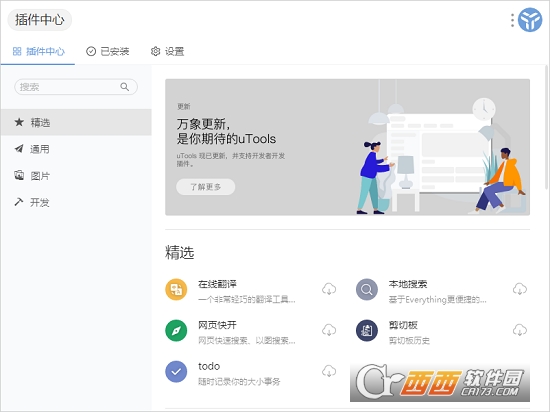Click the 剪切板 plugin icon
The width and height of the screenshot is (550, 412).
point(367,331)
